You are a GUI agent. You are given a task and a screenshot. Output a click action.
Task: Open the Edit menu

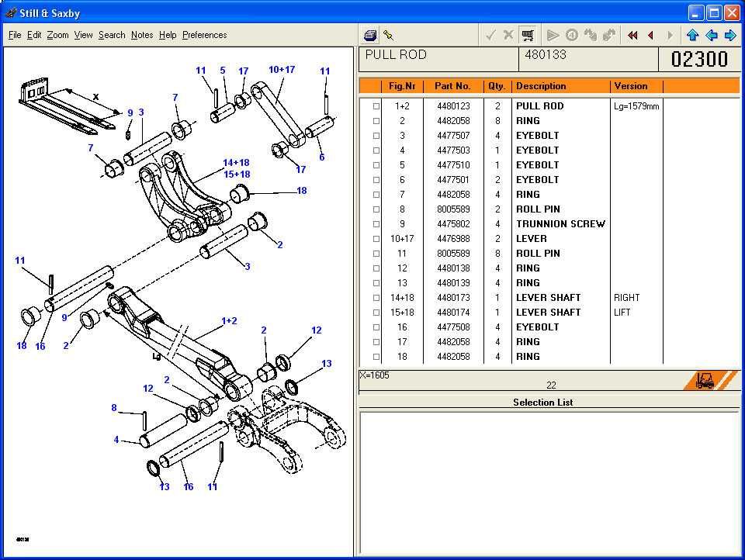[33, 35]
